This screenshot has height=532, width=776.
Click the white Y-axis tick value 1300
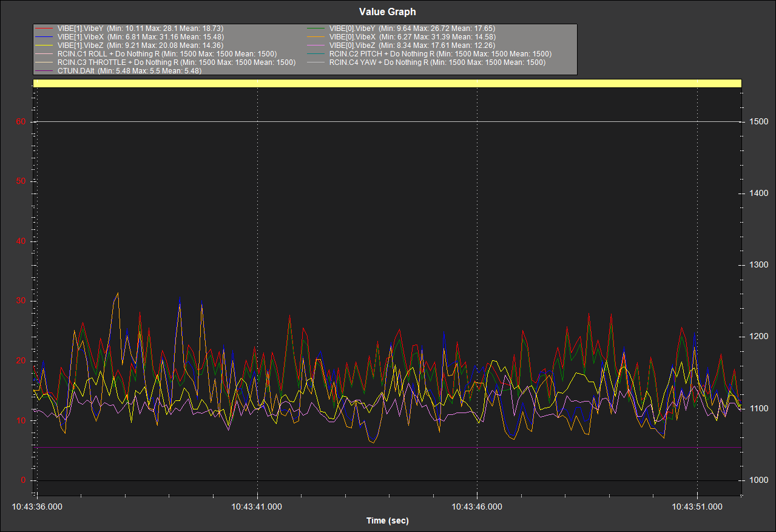[760, 264]
